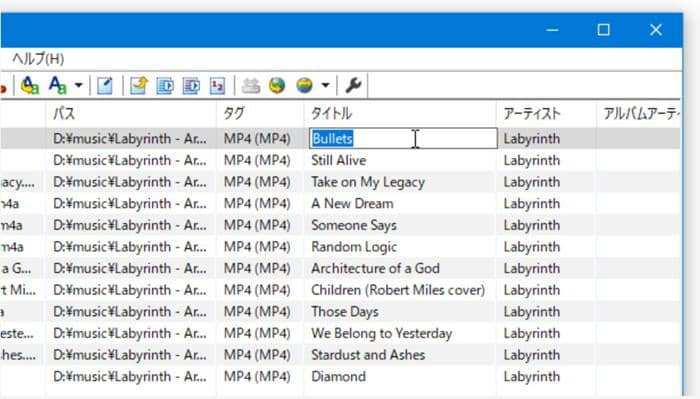Click the MP4 (MP4) tag in Still Alive row
700x399 pixels.
pyautogui.click(x=257, y=160)
